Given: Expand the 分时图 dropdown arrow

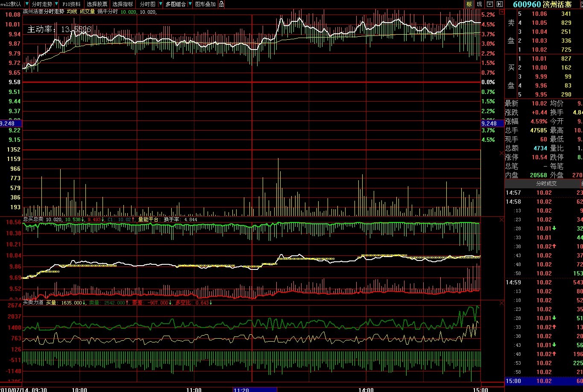Looking at the screenshot, I should (160, 4).
